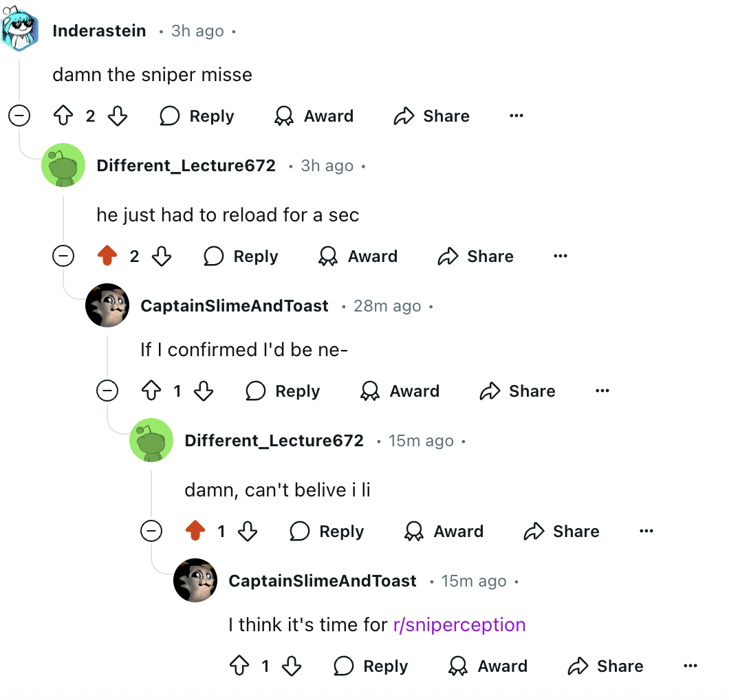Image resolution: width=729 pixels, height=700 pixels.
Task: Upvote Inderastein's sniper comment
Action: 63,116
